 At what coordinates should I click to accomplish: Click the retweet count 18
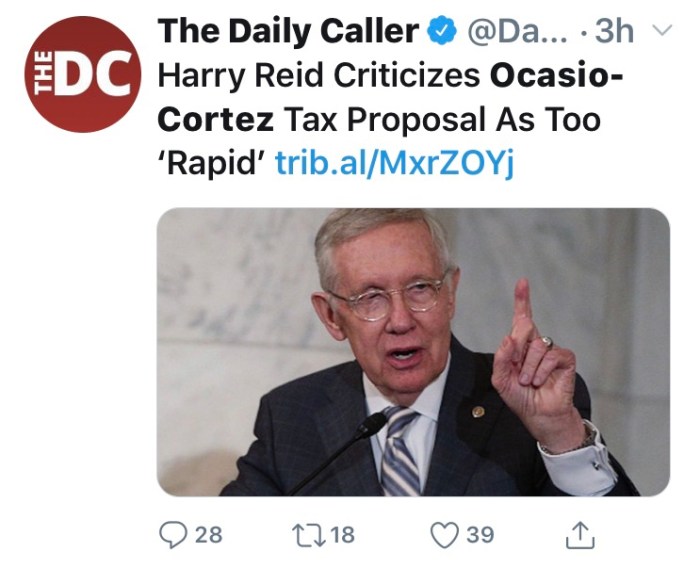point(342,535)
